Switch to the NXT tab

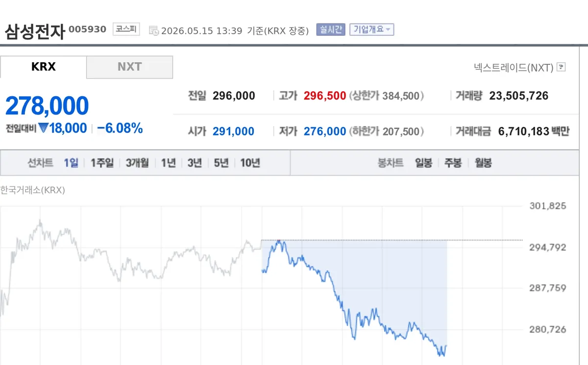(129, 67)
